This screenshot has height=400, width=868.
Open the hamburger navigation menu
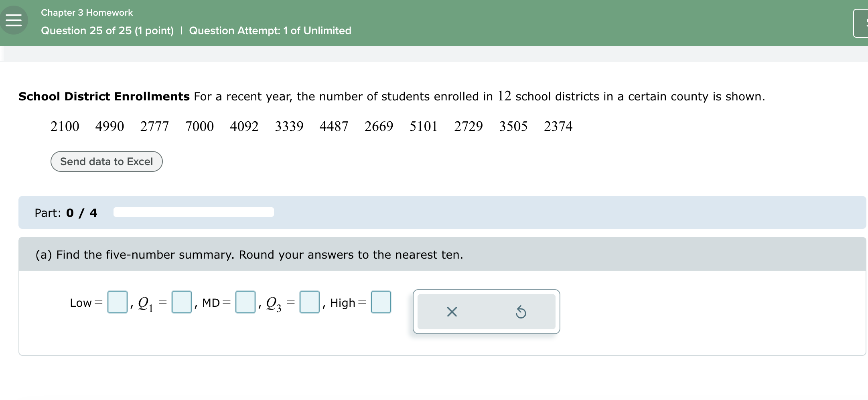[13, 19]
